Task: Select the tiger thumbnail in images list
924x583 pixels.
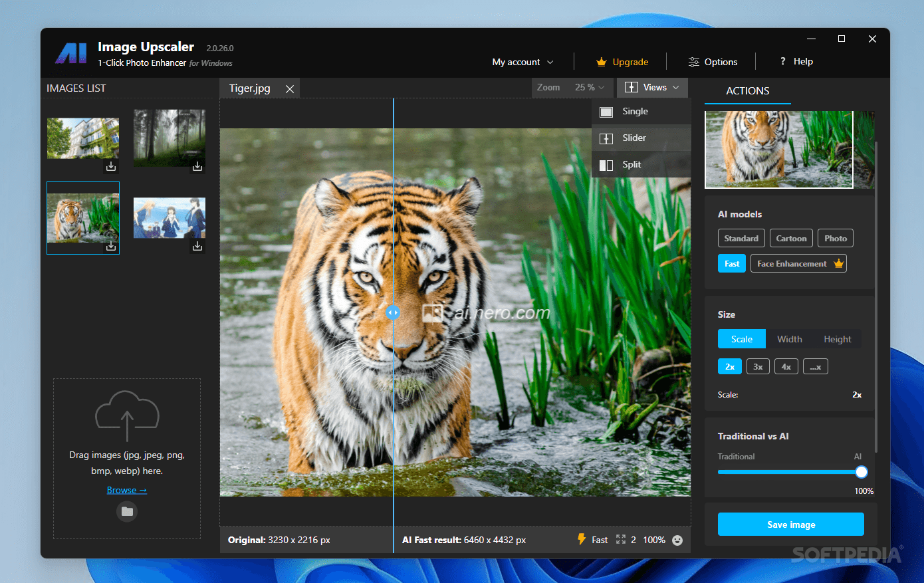Action: (83, 218)
